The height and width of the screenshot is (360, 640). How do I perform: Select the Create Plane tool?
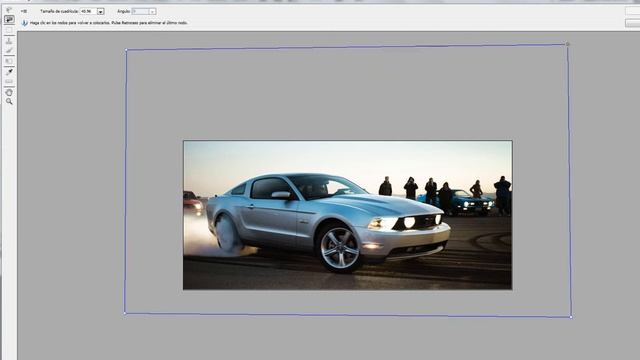(x=9, y=19)
